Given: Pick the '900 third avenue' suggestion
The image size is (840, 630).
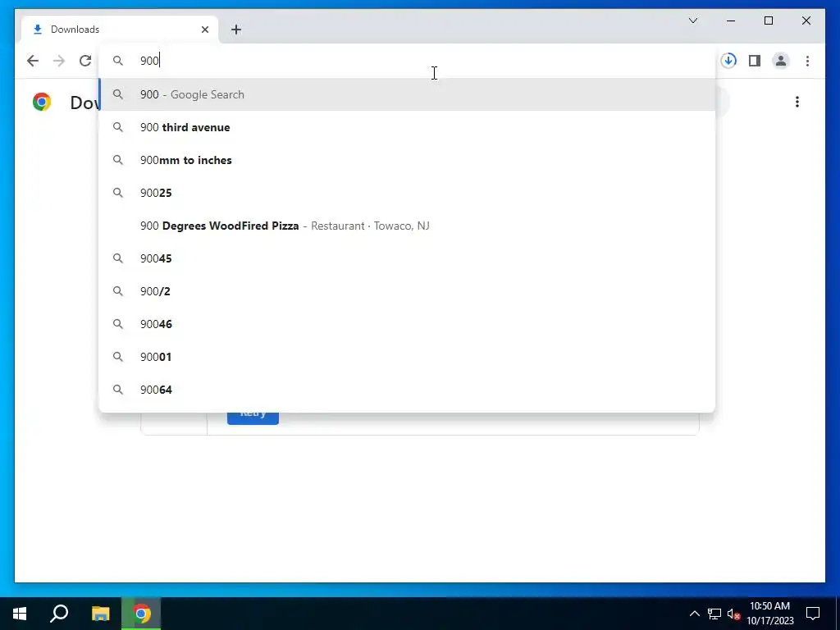Looking at the screenshot, I should click(407, 127).
